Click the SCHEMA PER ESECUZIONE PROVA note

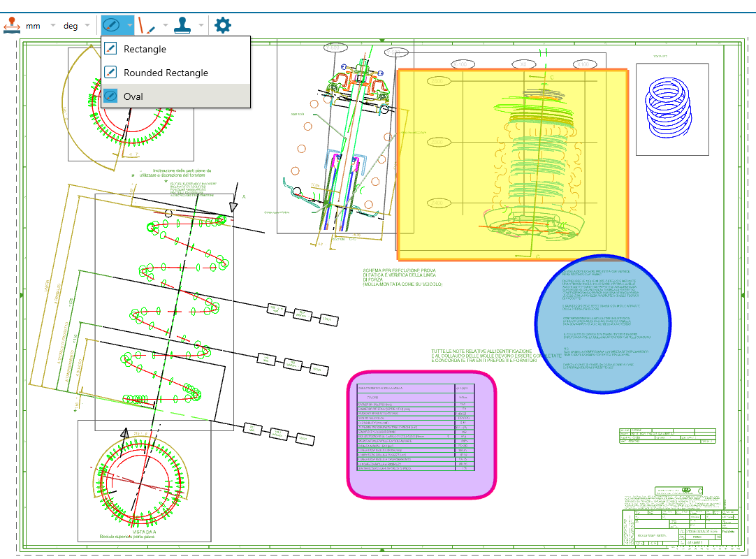[402, 277]
